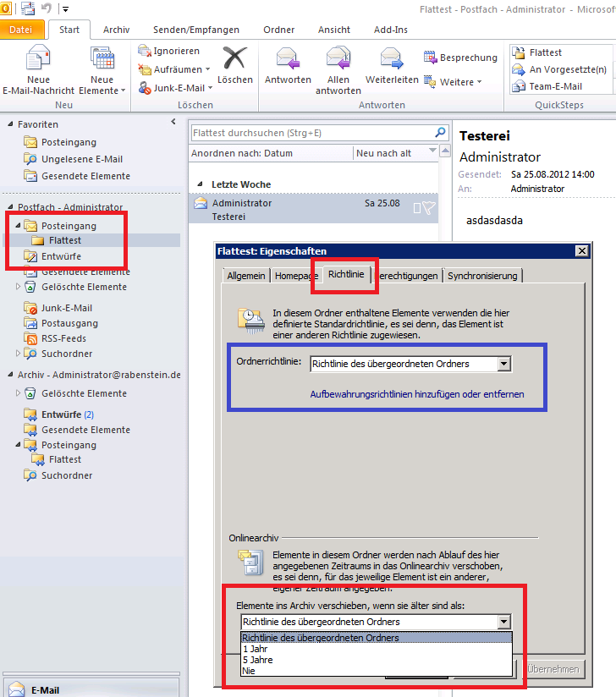Expand the Gelöschte Elemente folder

coord(19,287)
